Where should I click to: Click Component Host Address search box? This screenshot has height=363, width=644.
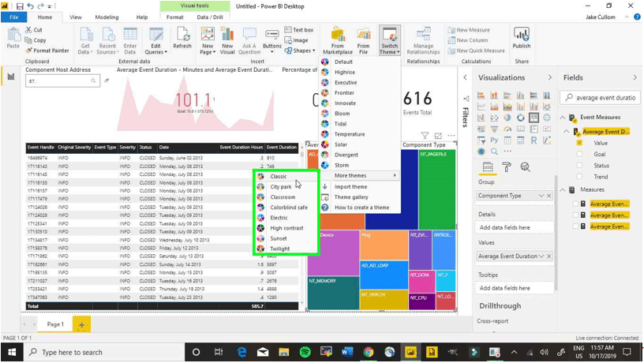pyautogui.click(x=62, y=81)
